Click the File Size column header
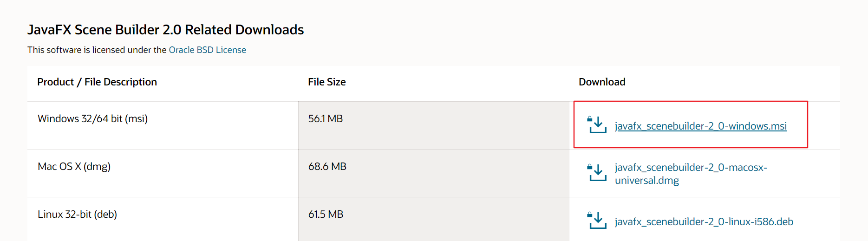 (327, 82)
